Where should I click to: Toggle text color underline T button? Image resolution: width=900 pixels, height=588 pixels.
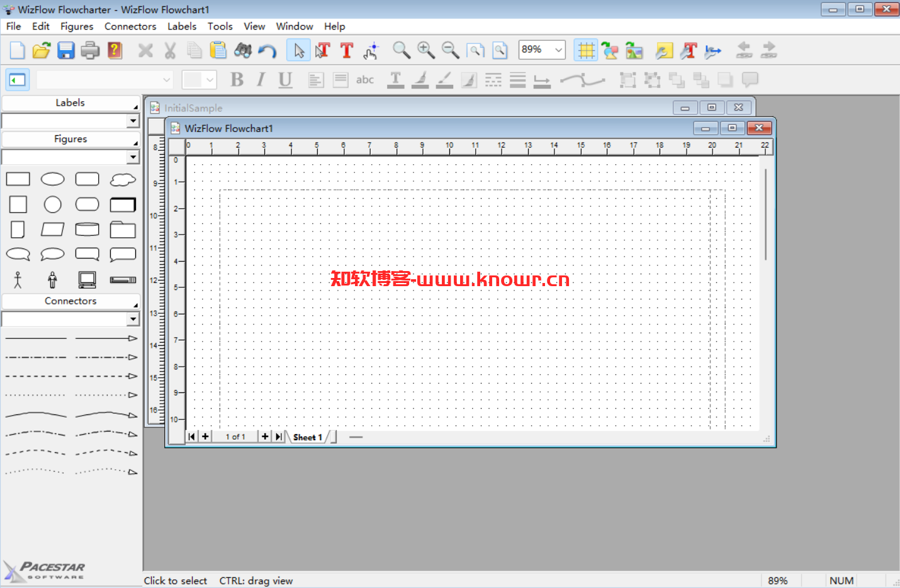395,80
